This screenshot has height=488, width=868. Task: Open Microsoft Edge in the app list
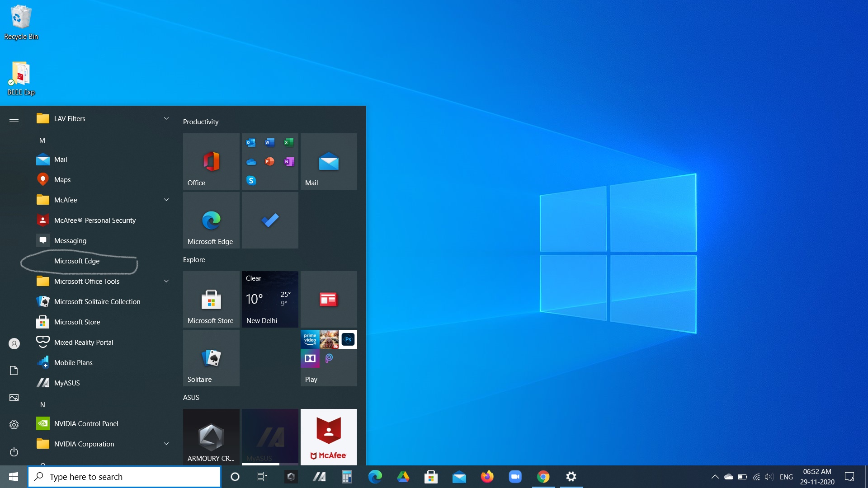[103, 261]
